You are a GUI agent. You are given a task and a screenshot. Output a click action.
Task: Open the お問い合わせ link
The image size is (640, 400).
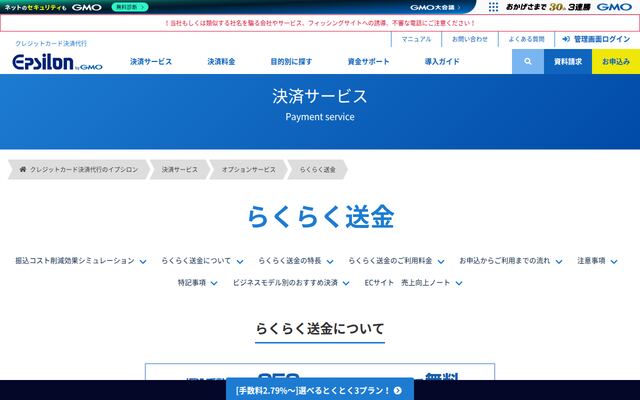point(470,39)
